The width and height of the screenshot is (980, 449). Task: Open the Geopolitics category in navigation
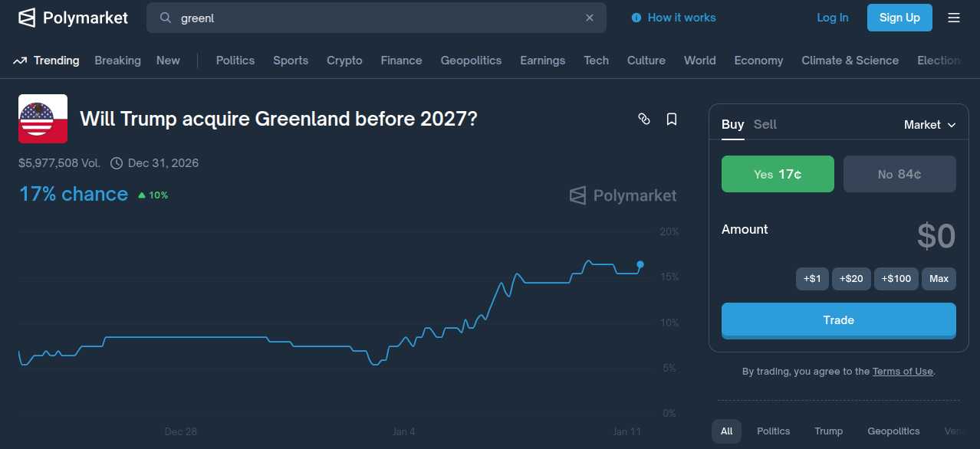tap(471, 61)
